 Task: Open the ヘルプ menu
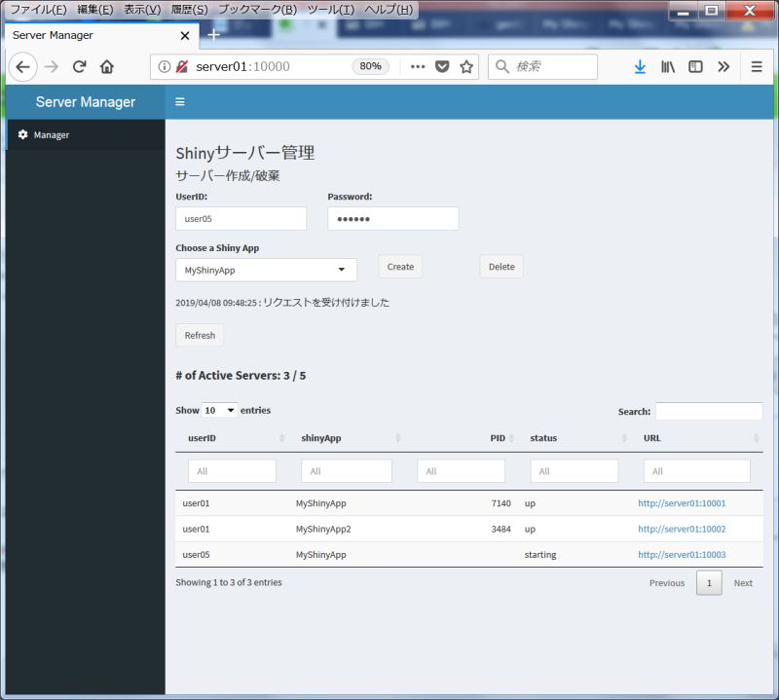pyautogui.click(x=389, y=10)
